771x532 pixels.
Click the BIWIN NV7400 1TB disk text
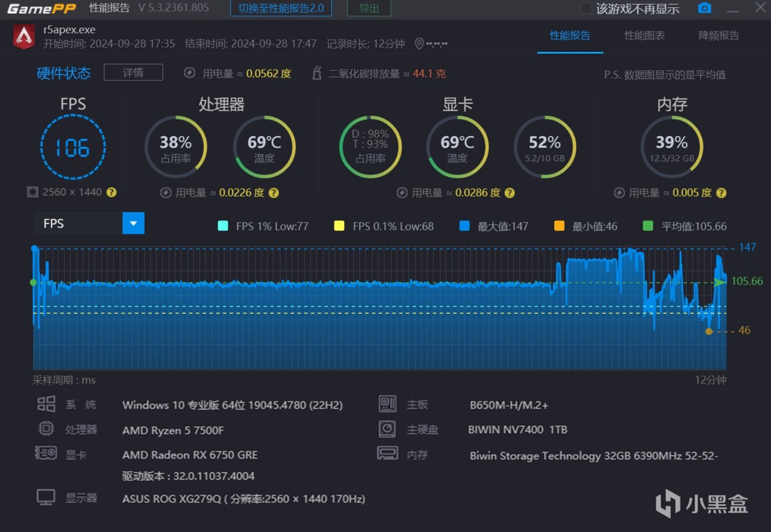coord(517,430)
